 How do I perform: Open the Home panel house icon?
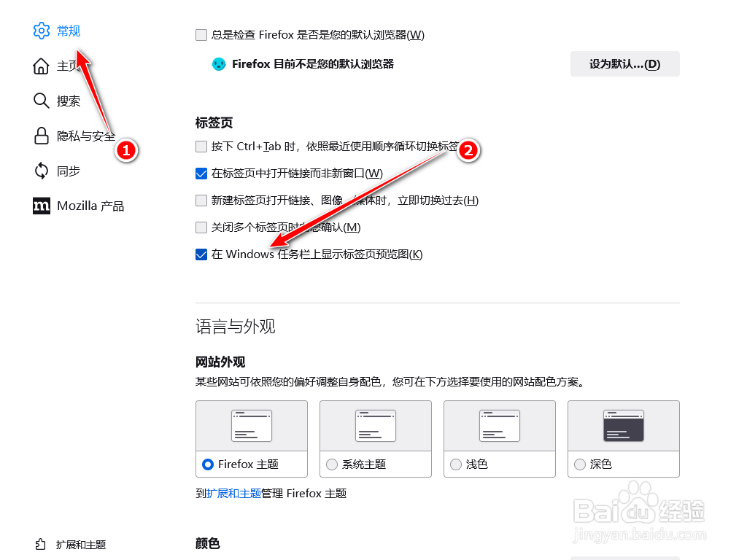(x=41, y=66)
